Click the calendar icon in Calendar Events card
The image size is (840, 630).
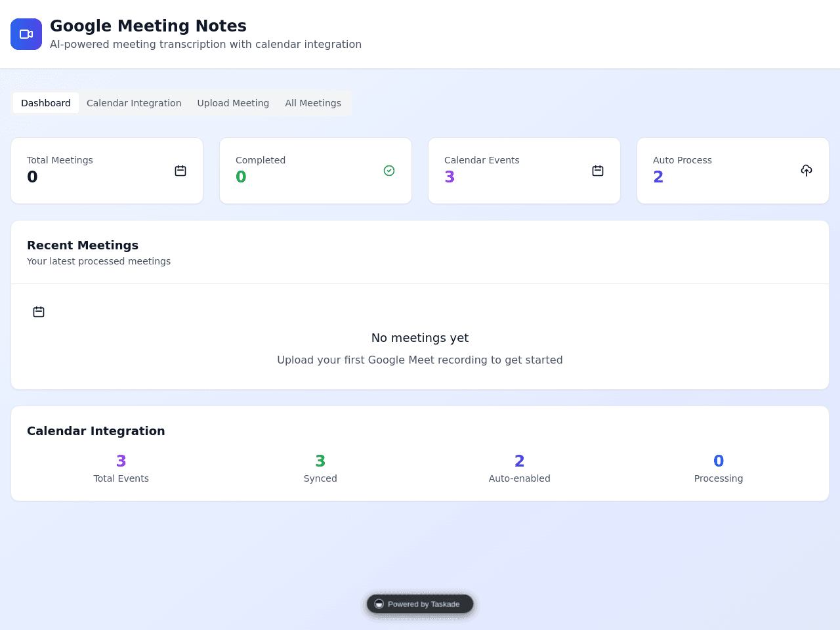click(598, 171)
